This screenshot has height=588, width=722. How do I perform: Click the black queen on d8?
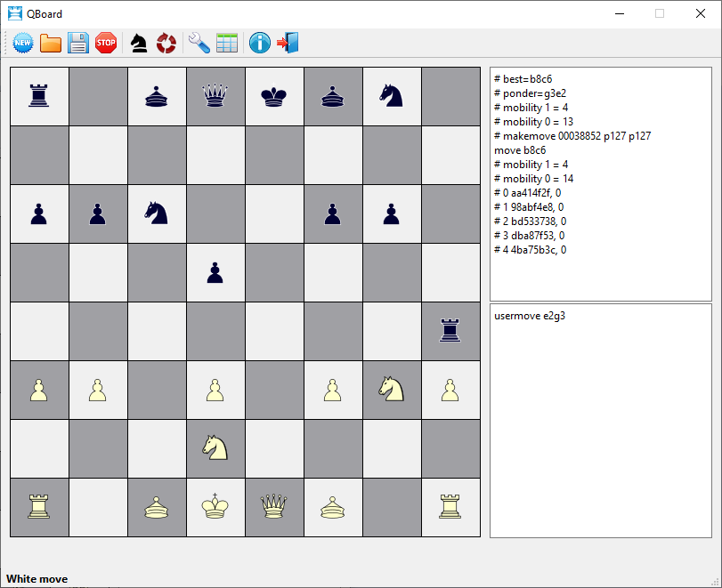point(215,96)
